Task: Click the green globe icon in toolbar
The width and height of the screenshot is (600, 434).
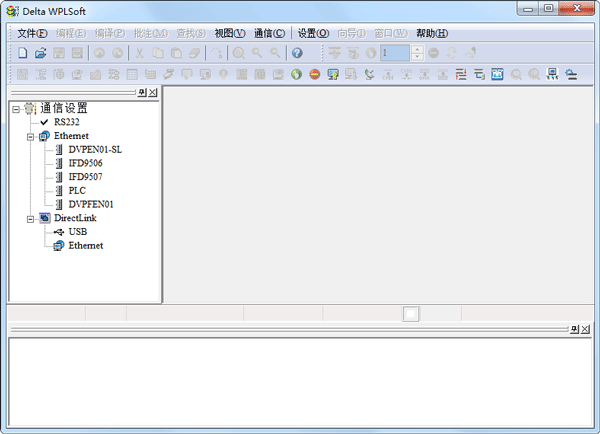Action: (297, 74)
